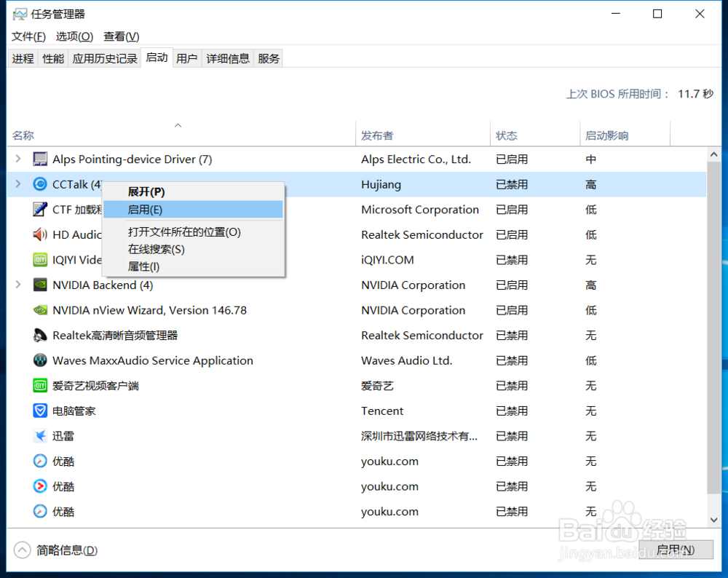Viewport: 728px width, 578px height.
Task: Select the Waves MaxxAudio Service Application row
Action: click(357, 360)
